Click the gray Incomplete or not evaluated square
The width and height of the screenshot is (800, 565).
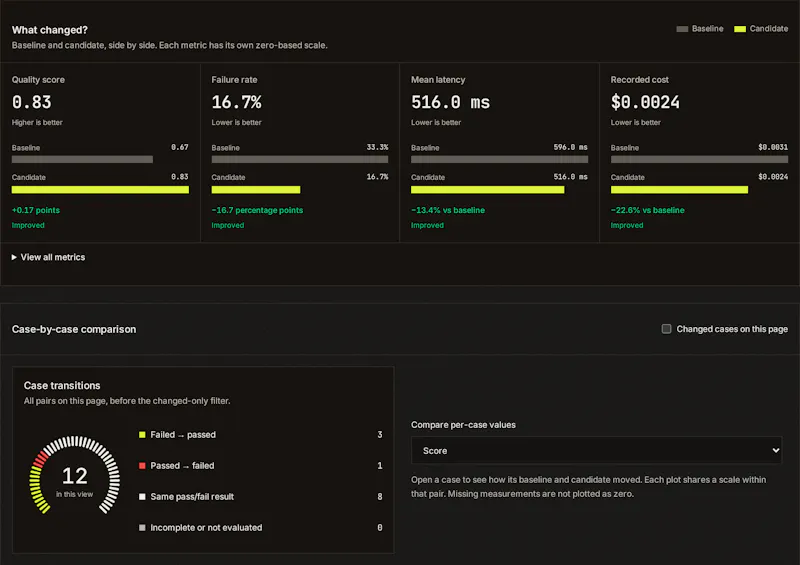tap(142, 527)
